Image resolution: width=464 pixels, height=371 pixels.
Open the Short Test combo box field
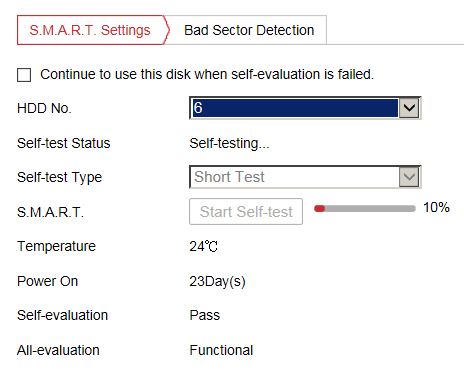pyautogui.click(x=305, y=177)
